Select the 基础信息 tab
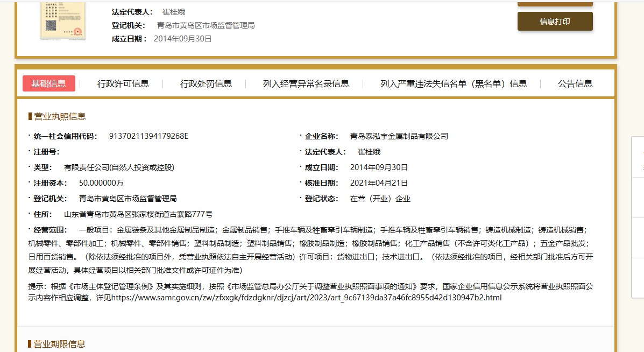 pyautogui.click(x=49, y=83)
